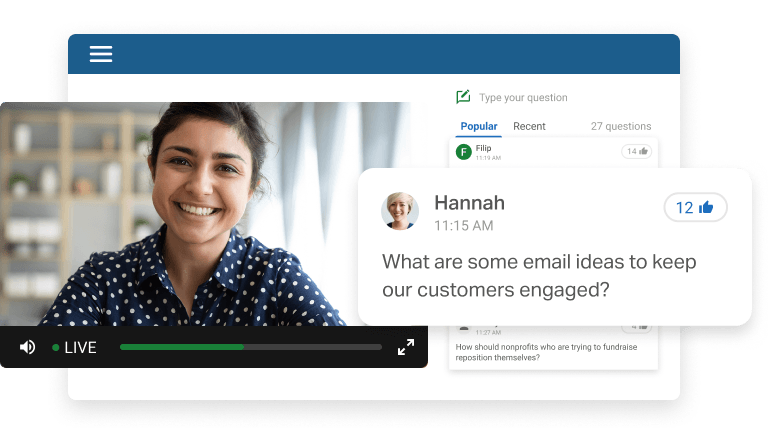
Task: Click Hannah's profile photo
Action: [x=400, y=211]
